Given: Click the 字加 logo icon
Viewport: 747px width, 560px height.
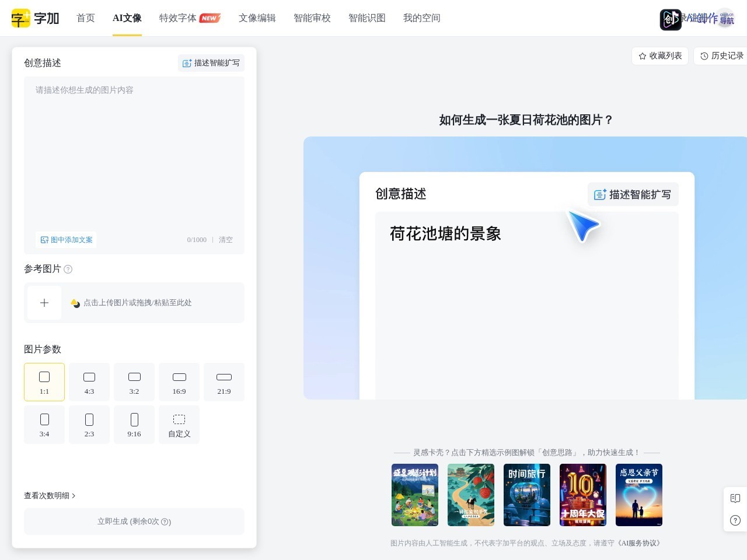Looking at the screenshot, I should (x=35, y=18).
